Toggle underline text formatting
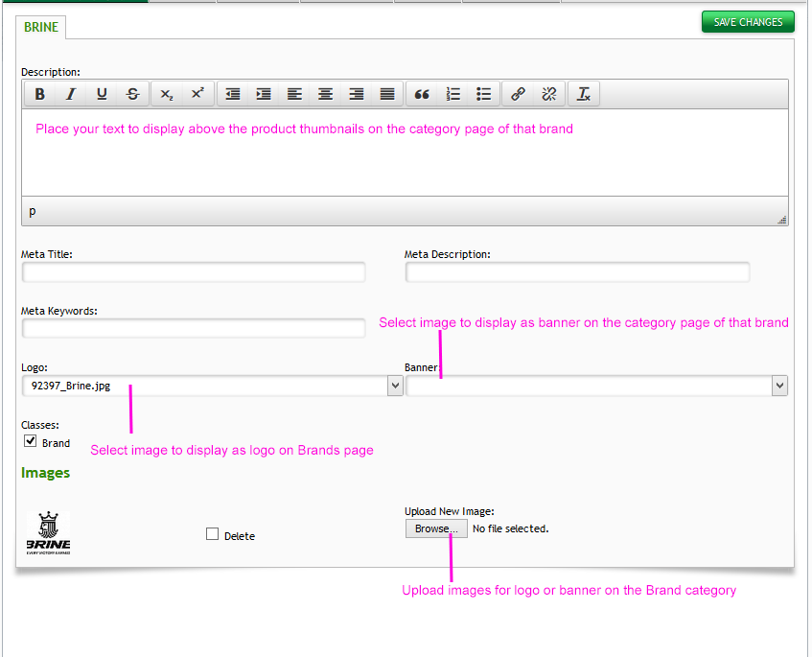This screenshot has width=812, height=657. [102, 94]
